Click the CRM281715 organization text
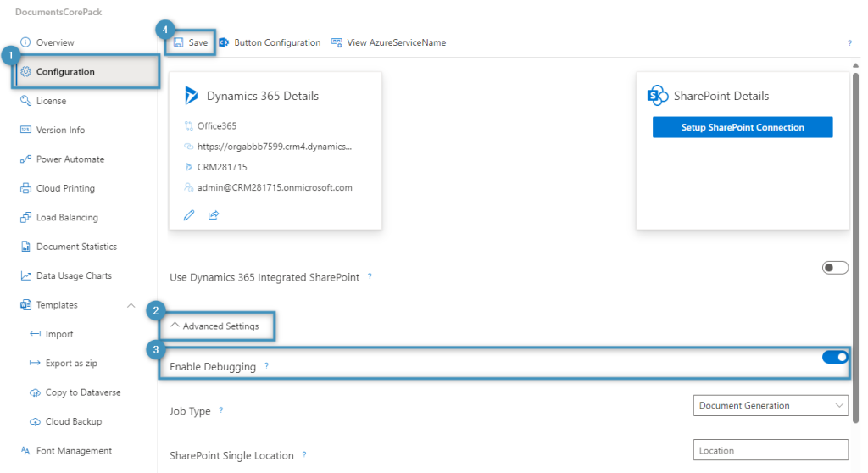Viewport: 868px width, 473px height. pyautogui.click(x=222, y=167)
